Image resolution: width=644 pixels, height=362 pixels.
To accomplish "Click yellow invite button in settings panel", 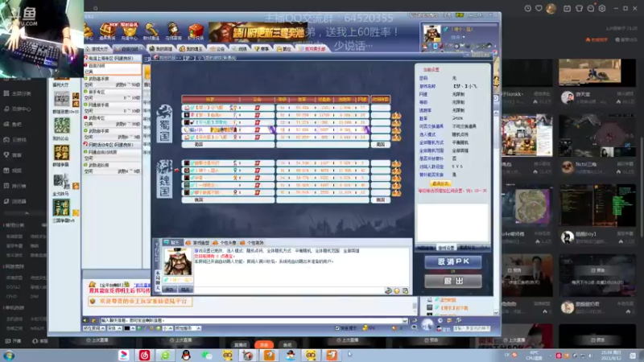I will pos(440,183).
